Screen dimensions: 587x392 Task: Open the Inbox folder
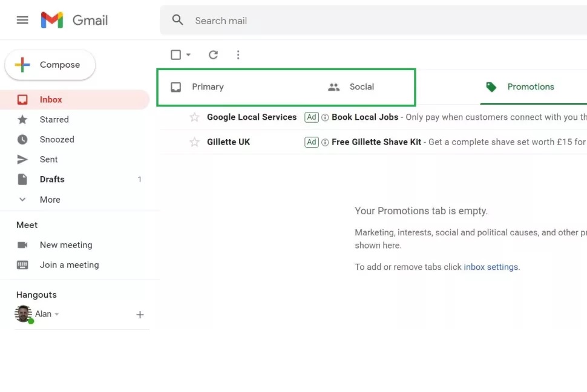(75, 100)
